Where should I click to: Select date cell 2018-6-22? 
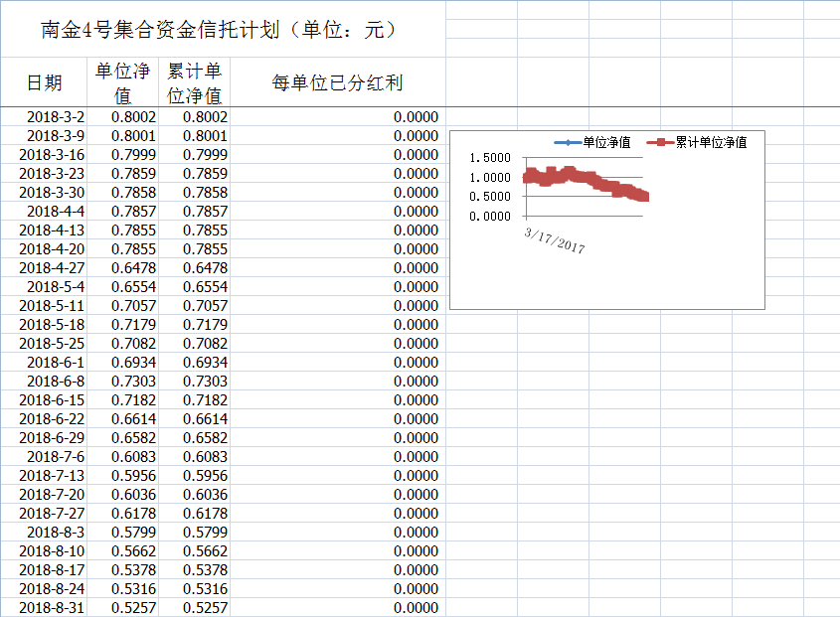44,419
